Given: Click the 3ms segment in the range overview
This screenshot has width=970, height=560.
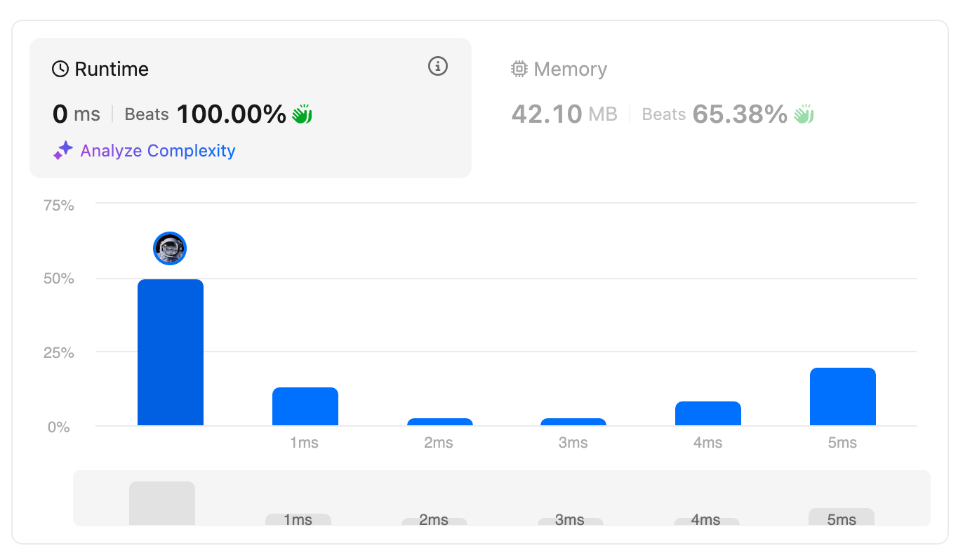Looking at the screenshot, I should pos(571,521).
